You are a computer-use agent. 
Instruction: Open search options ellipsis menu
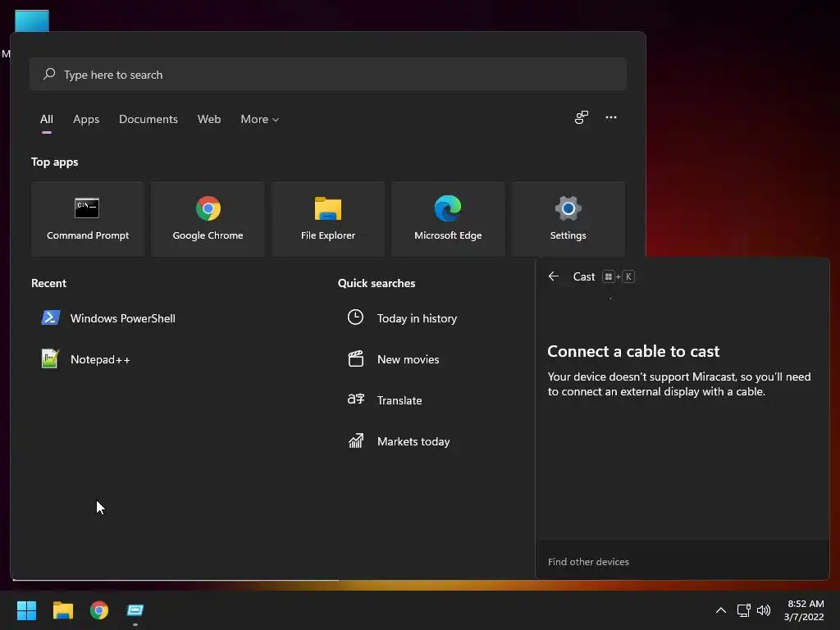click(x=610, y=117)
